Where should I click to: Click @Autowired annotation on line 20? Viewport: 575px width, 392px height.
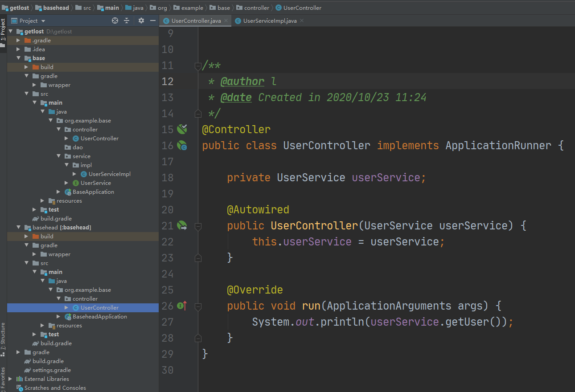tap(258, 210)
